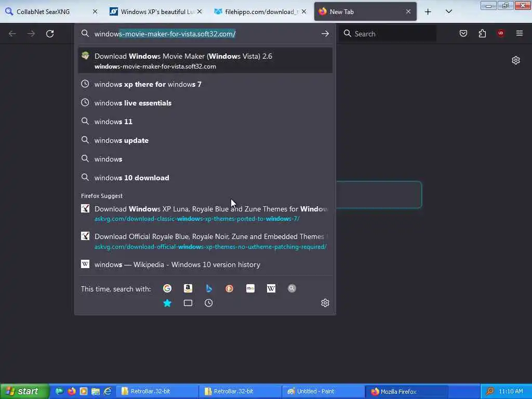Open askvg Official Royale Blue, Royale Noir result
The height and width of the screenshot is (399, 532).
(205, 241)
